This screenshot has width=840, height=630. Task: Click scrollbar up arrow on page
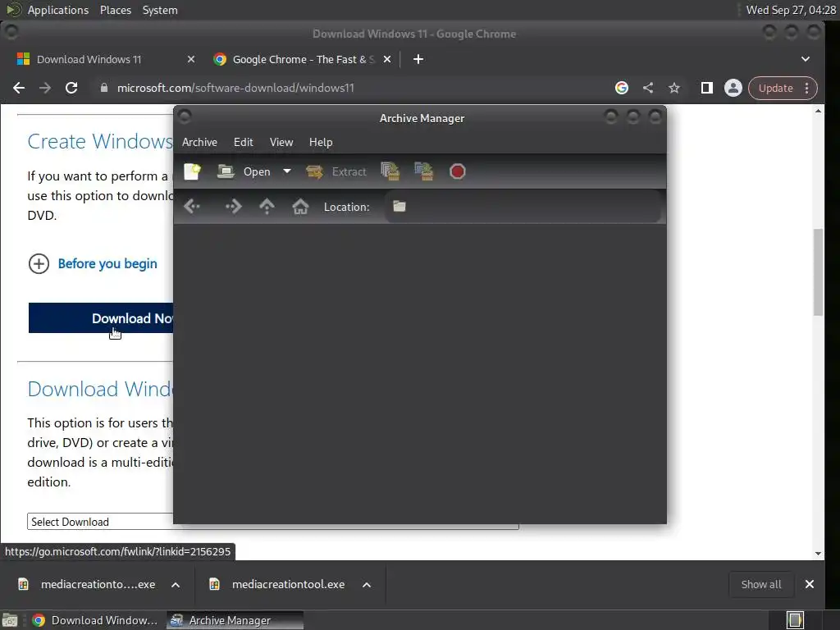[818, 111]
